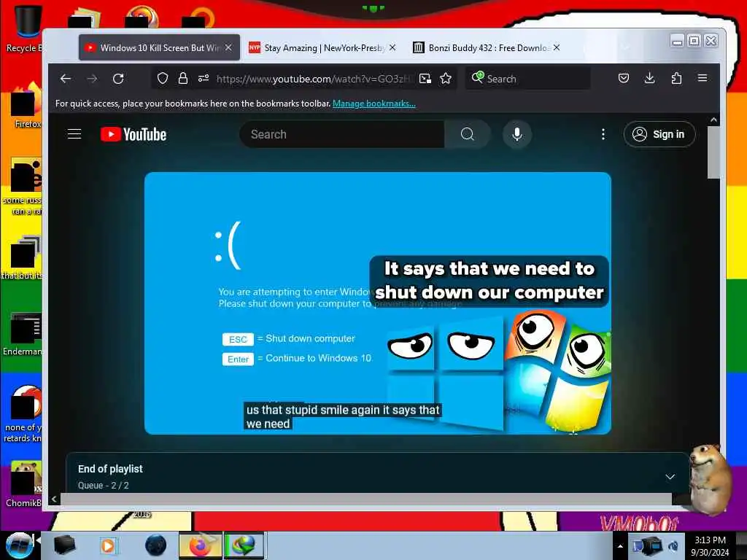Open the clock showing 3:13 PM

click(710, 546)
